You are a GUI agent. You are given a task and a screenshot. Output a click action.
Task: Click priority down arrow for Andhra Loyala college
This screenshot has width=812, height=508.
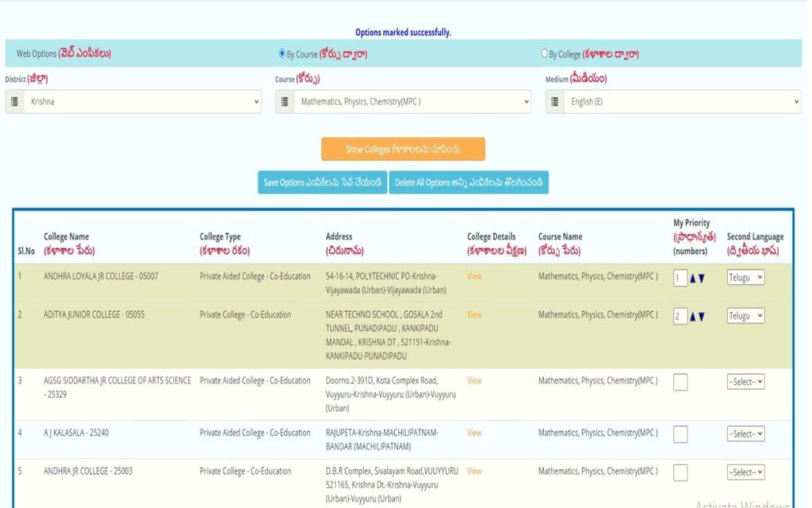pyautogui.click(x=702, y=279)
